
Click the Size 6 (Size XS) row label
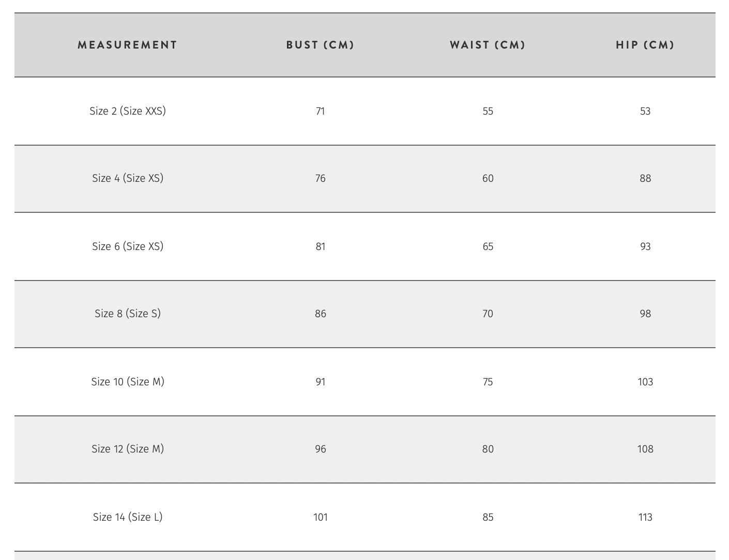click(x=128, y=246)
